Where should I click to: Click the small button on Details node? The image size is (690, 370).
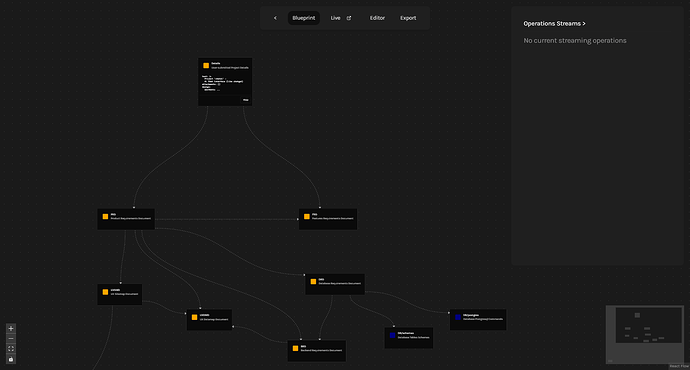pos(246,100)
